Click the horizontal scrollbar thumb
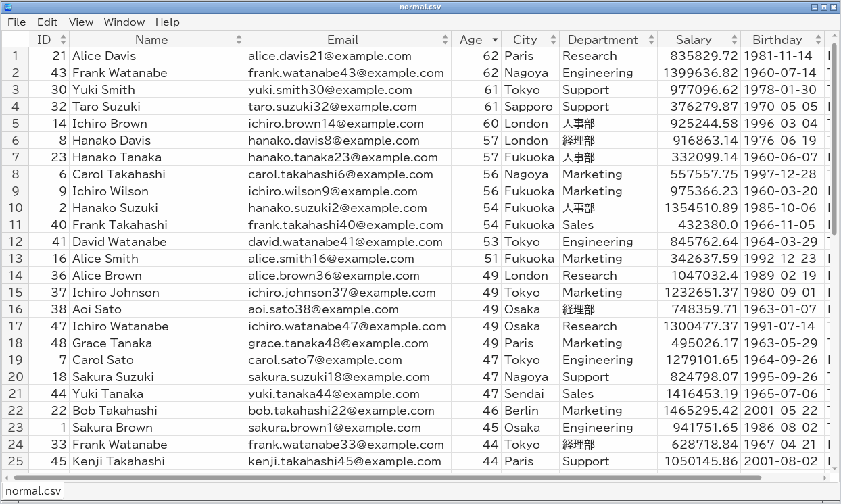Viewport: 841px width, 504px height. click(x=387, y=478)
